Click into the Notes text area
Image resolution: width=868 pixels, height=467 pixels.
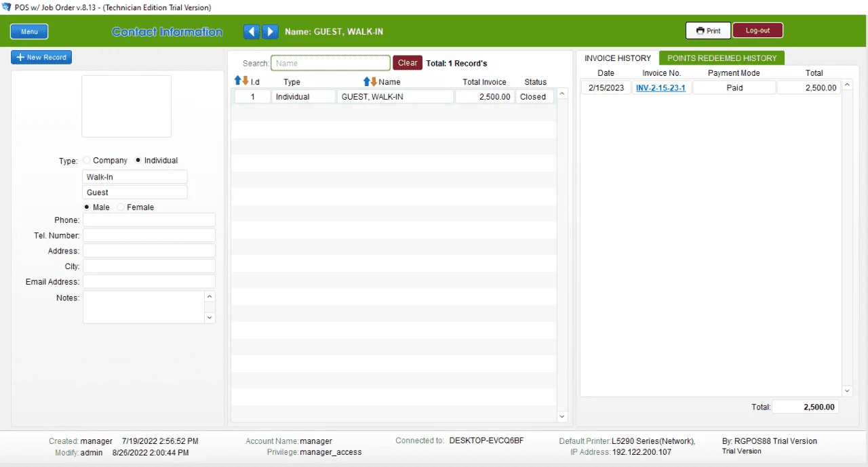pyautogui.click(x=144, y=307)
